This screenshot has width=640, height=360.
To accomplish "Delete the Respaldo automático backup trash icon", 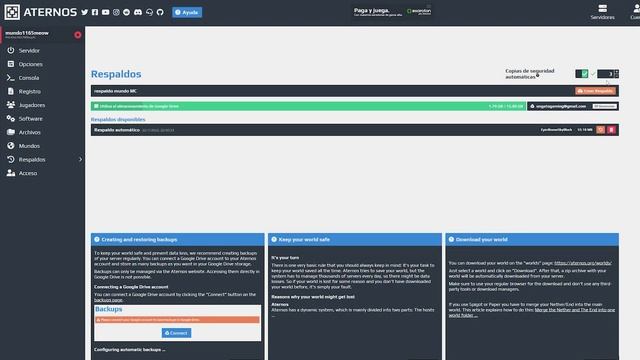I will pos(611,130).
